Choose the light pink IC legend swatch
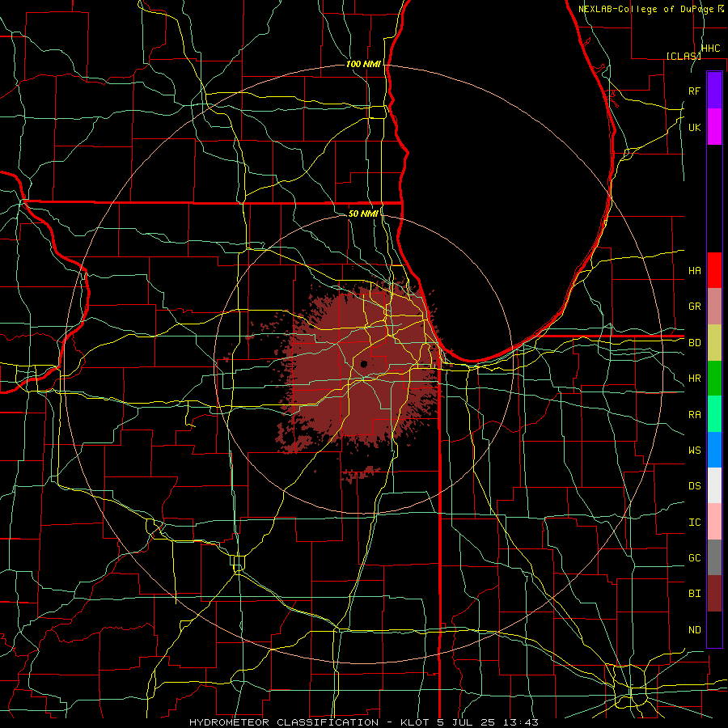Viewport: 728px width, 728px height. pyautogui.click(x=714, y=522)
